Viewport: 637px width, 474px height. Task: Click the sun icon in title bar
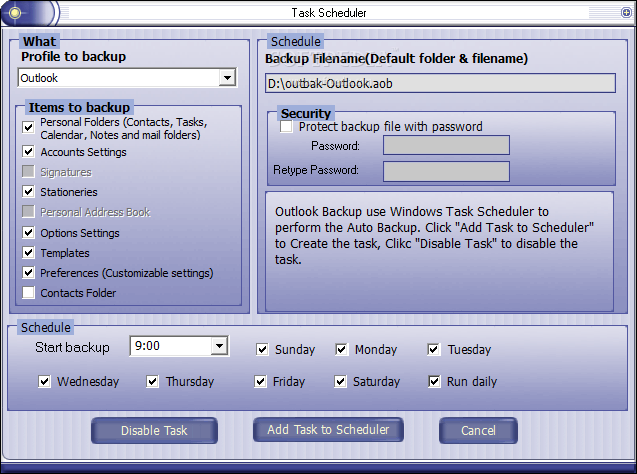tap(15, 13)
